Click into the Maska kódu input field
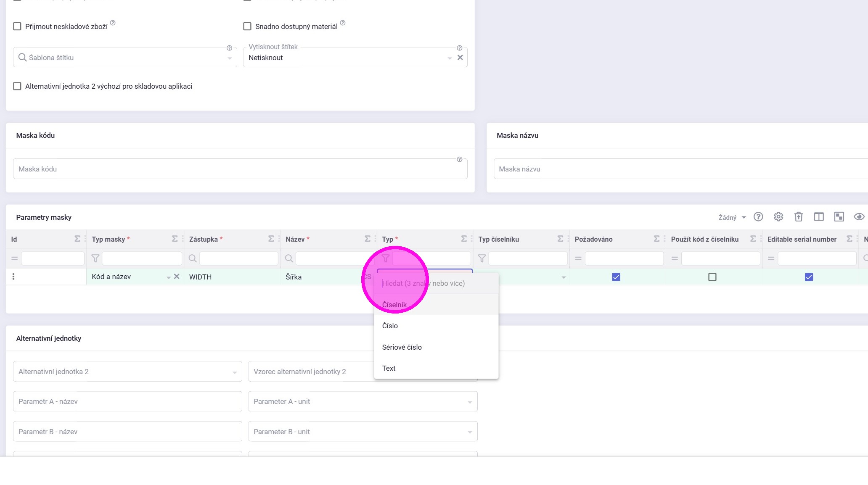The width and height of the screenshot is (868, 485). tap(240, 169)
